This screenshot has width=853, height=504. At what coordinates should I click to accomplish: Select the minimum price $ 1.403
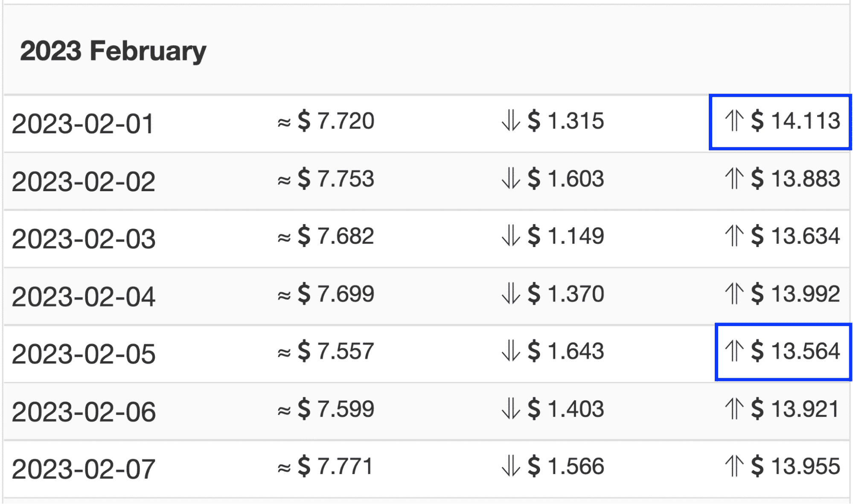(x=566, y=409)
